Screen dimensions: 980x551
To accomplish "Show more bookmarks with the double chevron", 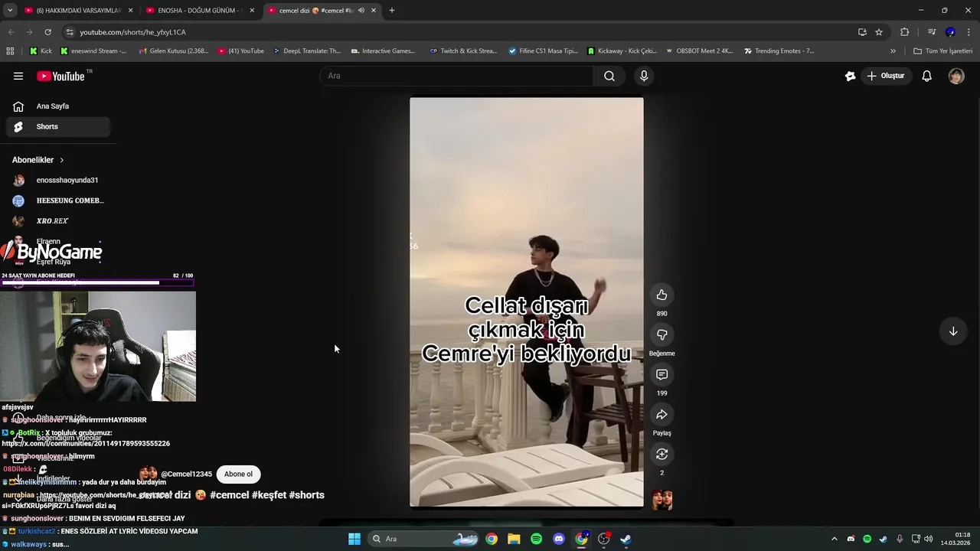I will 893,51.
